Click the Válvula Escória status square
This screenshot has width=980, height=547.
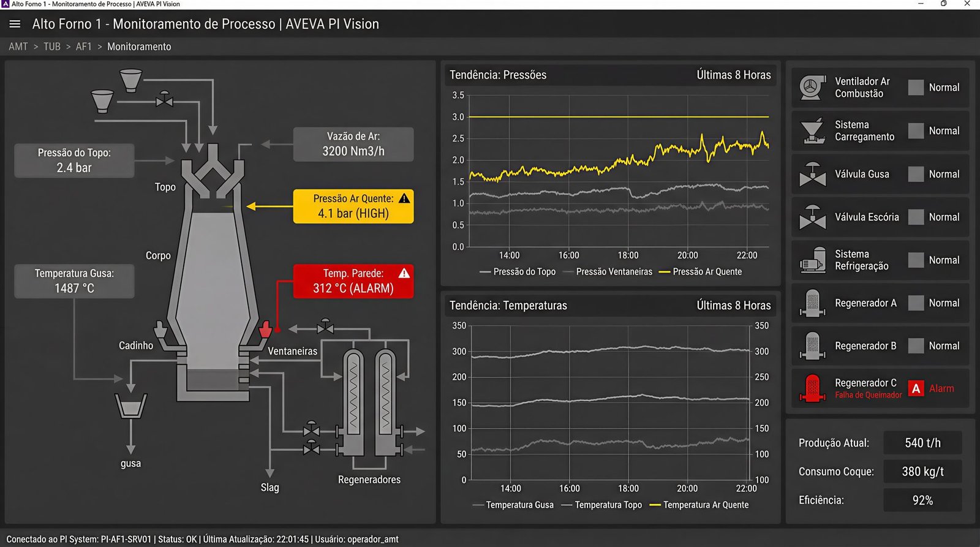[916, 217]
